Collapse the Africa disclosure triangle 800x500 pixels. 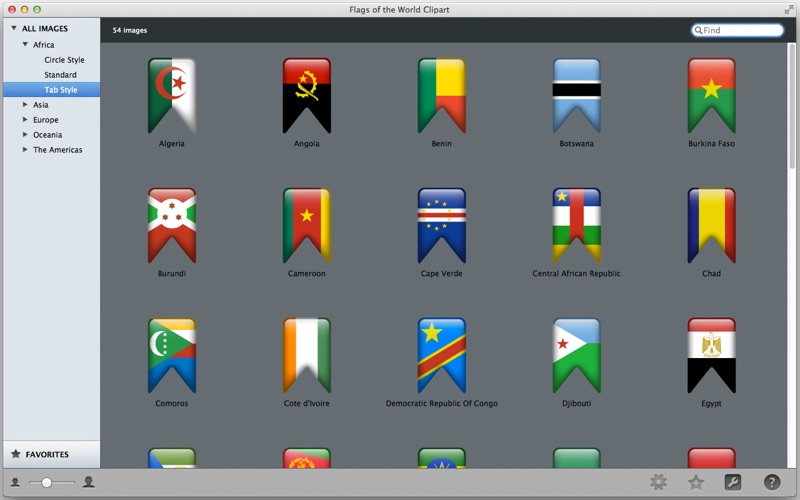click(x=25, y=44)
